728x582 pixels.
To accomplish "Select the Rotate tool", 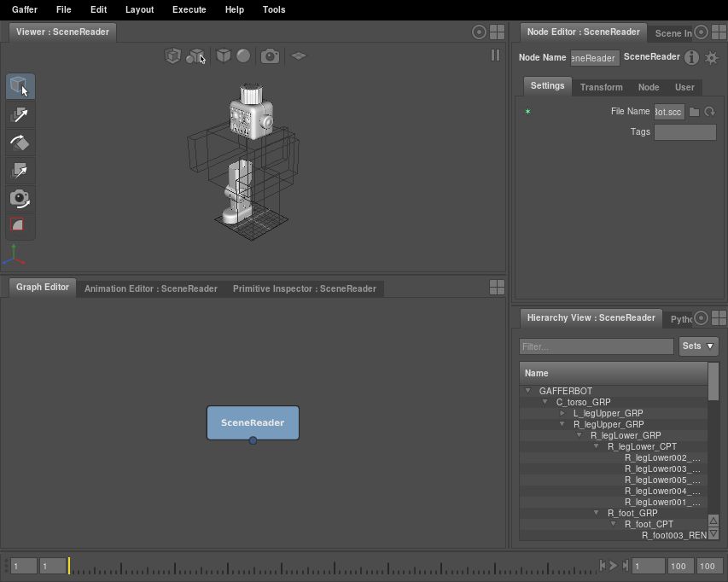I will [20, 143].
